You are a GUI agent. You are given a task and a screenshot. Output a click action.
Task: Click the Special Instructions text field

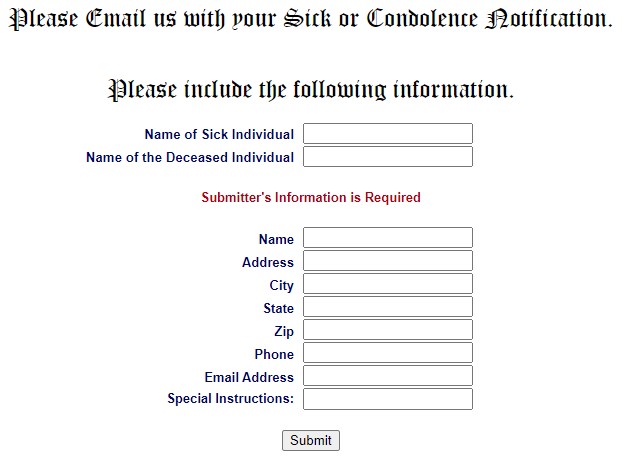tap(388, 400)
